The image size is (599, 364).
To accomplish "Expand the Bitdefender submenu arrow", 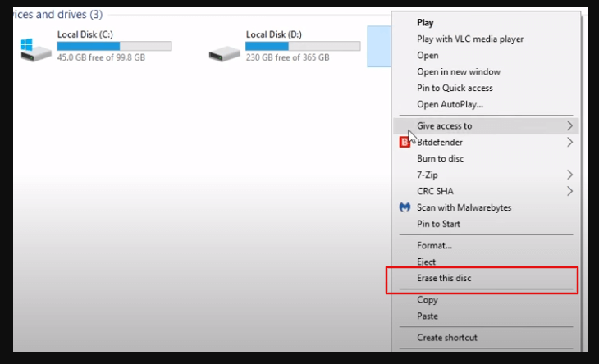I will 569,143.
